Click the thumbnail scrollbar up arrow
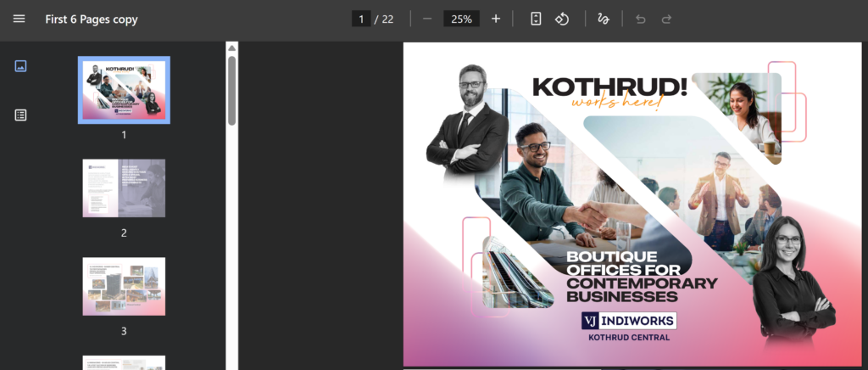Image resolution: width=868 pixels, height=370 pixels. (232, 48)
